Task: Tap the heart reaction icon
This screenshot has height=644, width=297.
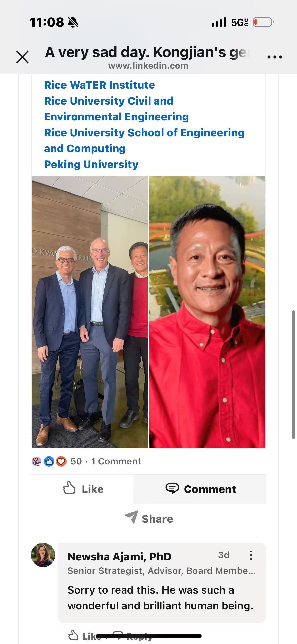Action: pos(61,461)
